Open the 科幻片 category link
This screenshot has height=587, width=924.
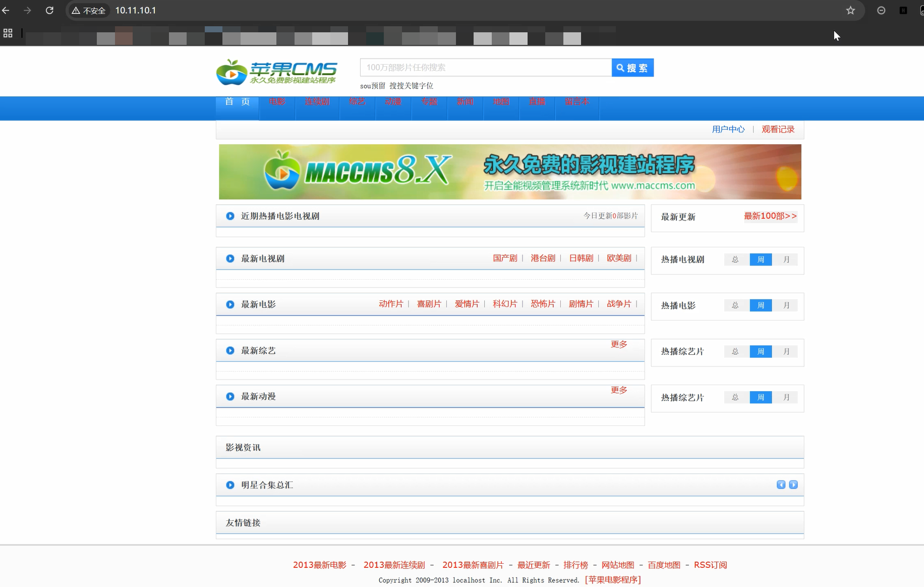tap(505, 304)
